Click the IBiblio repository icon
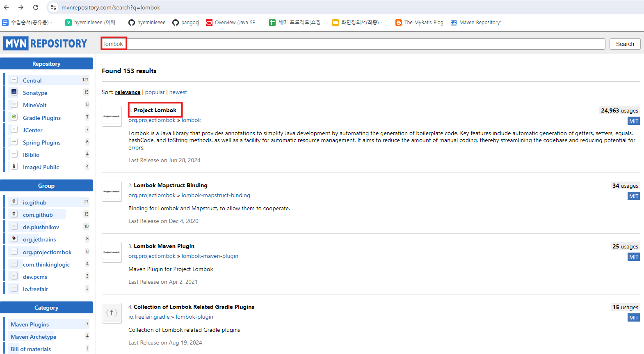Screen dimensions: 644x354 point(14,154)
